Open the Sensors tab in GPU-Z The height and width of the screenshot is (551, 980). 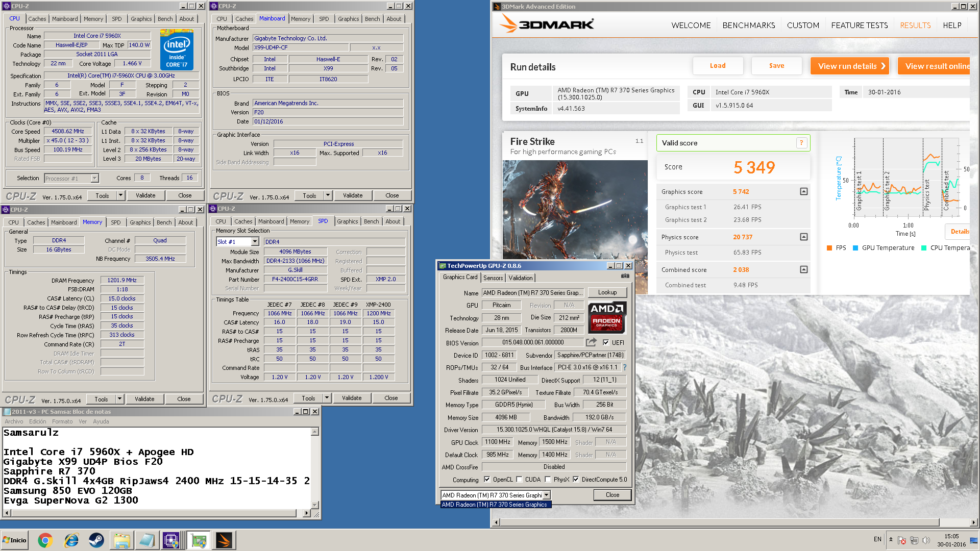(493, 278)
